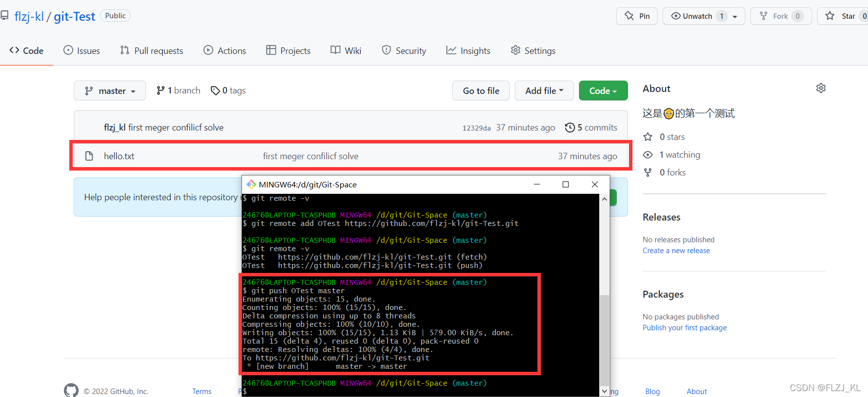Click the Git Bash window title icon

251,184
